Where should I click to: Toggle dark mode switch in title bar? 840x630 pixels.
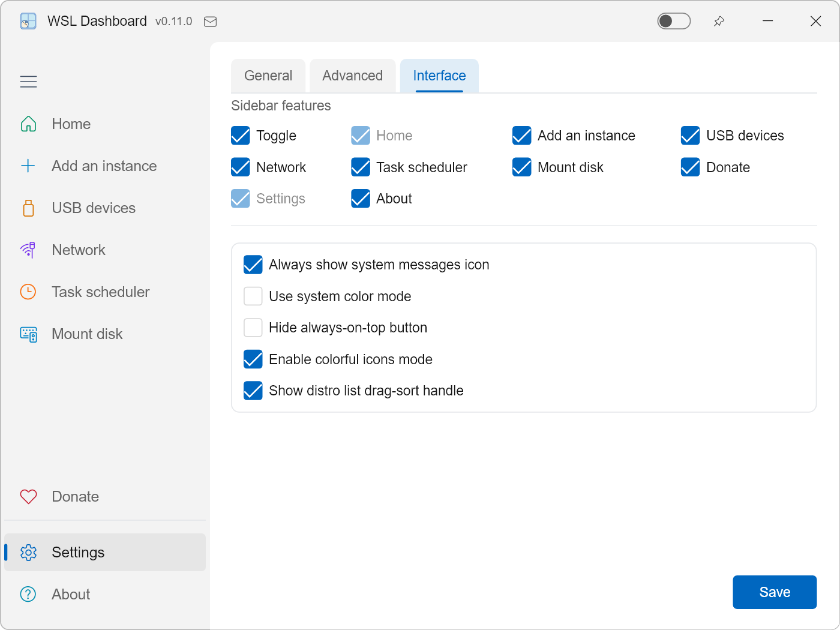coord(674,22)
